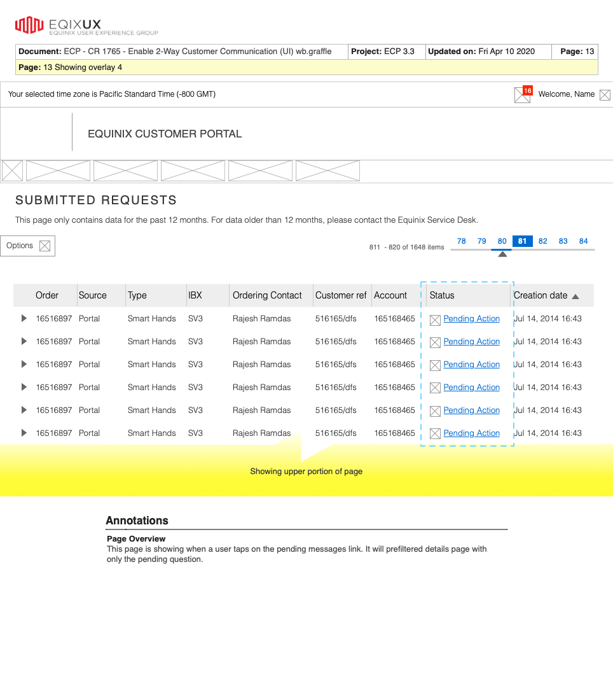Click the status icon in the fourth row
The image size is (613, 700).
point(435,388)
